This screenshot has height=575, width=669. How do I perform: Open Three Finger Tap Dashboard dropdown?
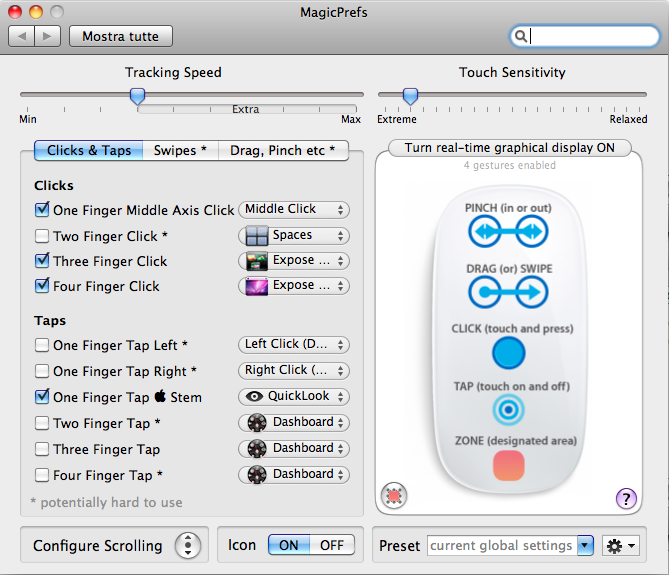294,449
